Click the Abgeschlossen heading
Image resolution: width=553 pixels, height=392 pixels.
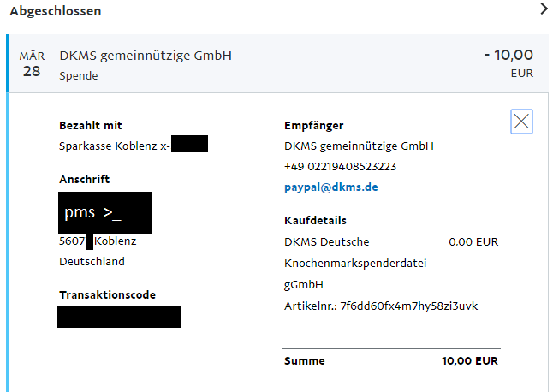(56, 11)
